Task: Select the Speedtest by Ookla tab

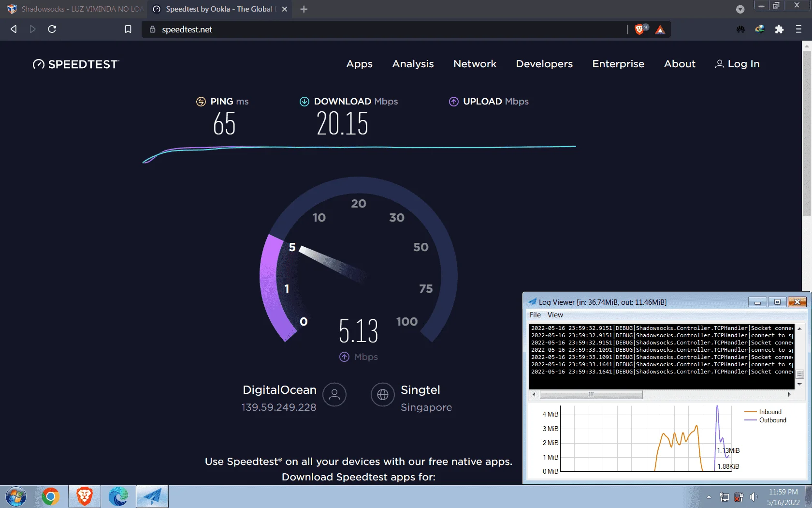Action: tap(220, 9)
